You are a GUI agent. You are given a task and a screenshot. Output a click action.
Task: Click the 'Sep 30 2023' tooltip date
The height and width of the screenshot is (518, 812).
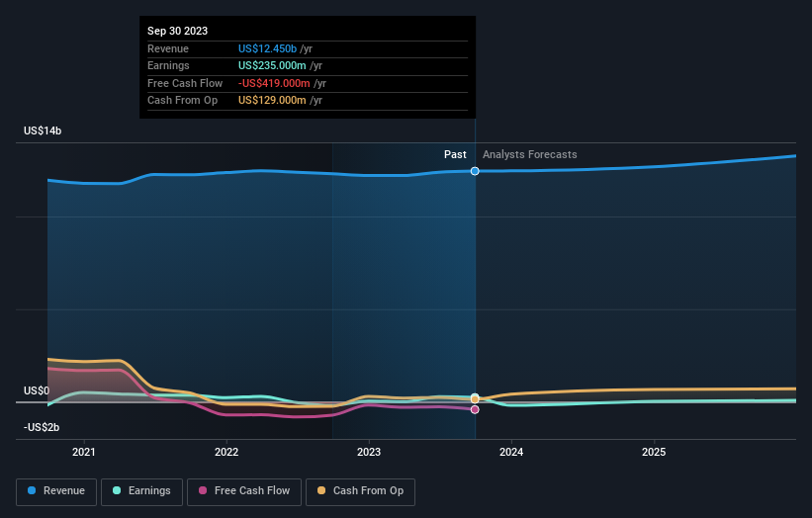pos(178,31)
